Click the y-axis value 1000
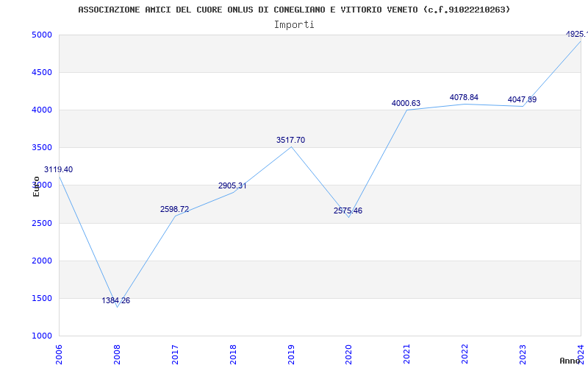The height and width of the screenshot is (368, 588). (42, 336)
